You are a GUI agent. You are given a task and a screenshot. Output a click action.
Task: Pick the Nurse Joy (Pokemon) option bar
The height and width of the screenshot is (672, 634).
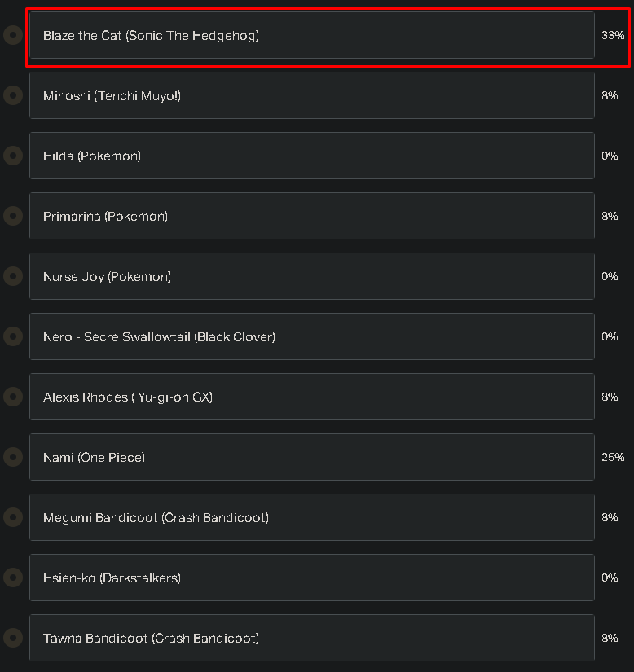[311, 276]
